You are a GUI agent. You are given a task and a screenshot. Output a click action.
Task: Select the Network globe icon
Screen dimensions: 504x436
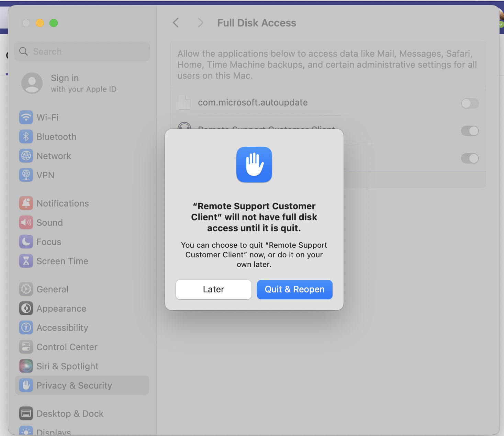pyautogui.click(x=26, y=156)
